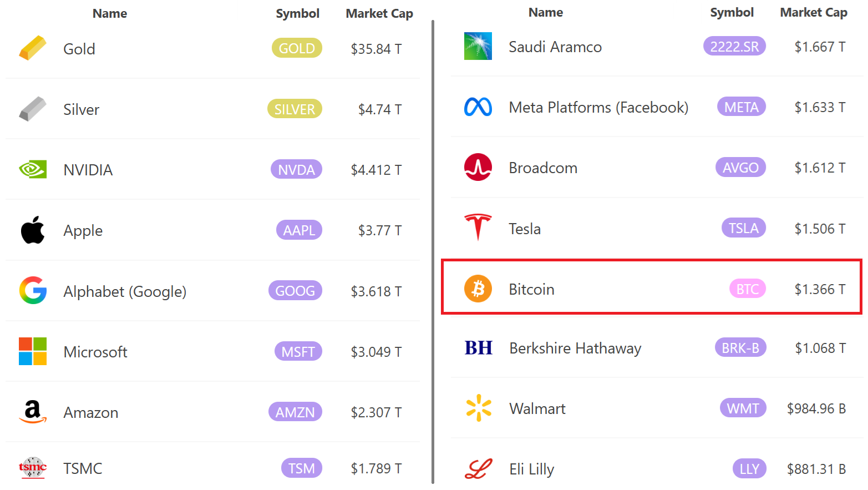Click the Name column header
The width and height of the screenshot is (868, 490).
point(109,13)
